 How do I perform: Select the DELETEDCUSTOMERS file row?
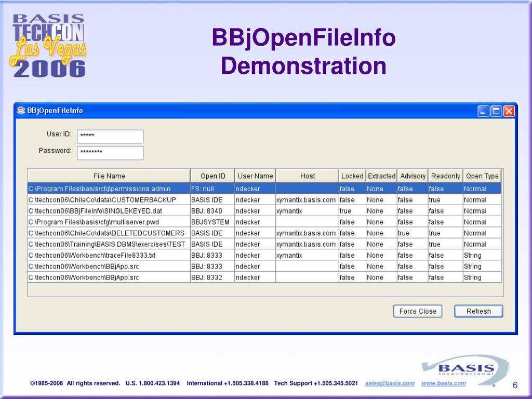[x=264, y=233]
